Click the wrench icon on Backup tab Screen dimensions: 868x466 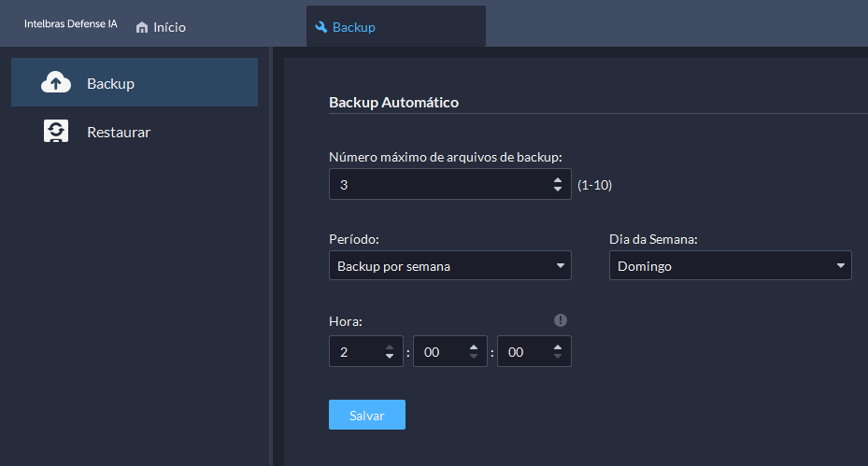[x=321, y=27]
